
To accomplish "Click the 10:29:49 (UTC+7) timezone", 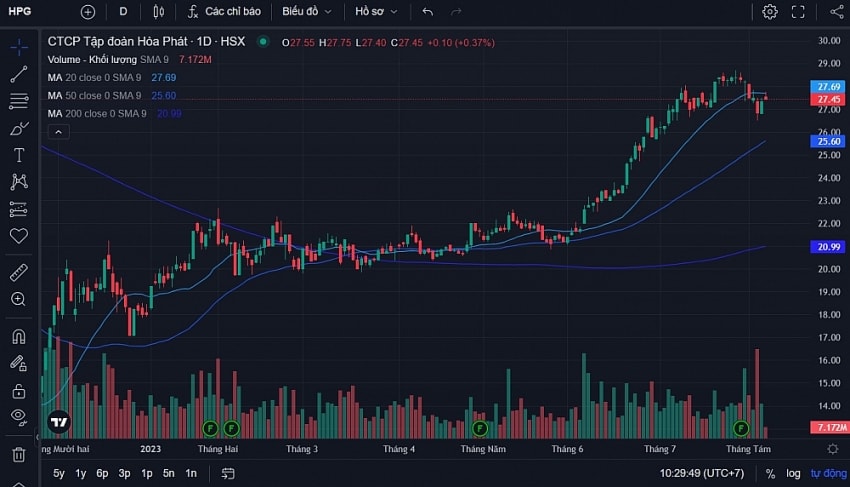I will [702, 473].
